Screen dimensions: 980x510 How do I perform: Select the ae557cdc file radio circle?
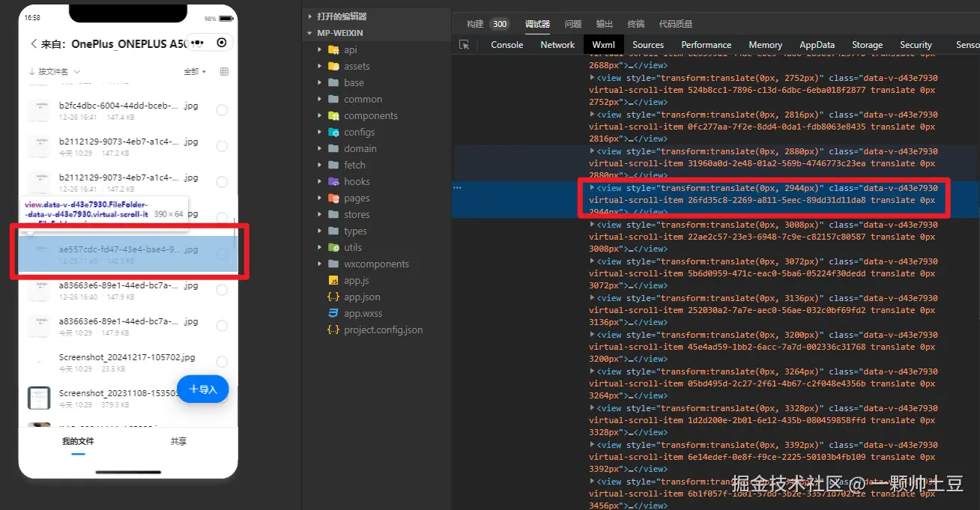(x=222, y=254)
